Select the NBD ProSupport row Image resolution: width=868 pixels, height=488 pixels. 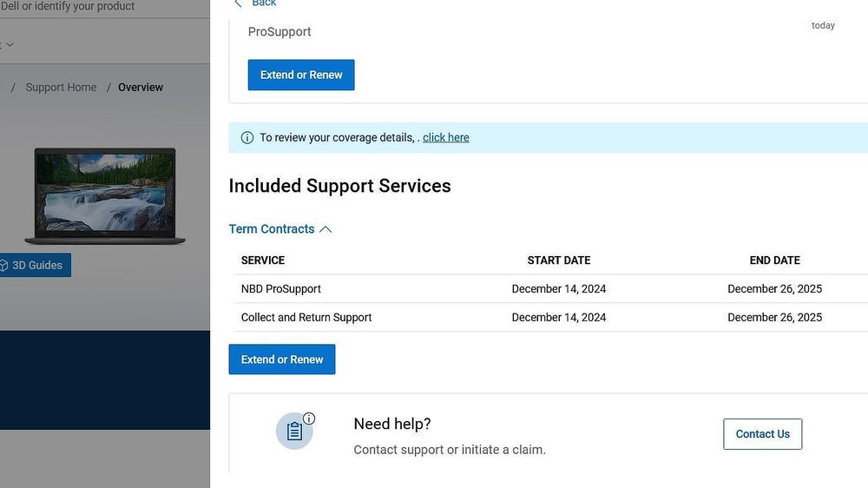click(x=281, y=289)
